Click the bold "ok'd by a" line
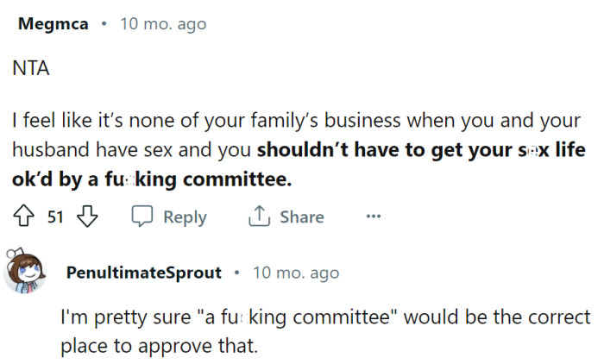 53,180
